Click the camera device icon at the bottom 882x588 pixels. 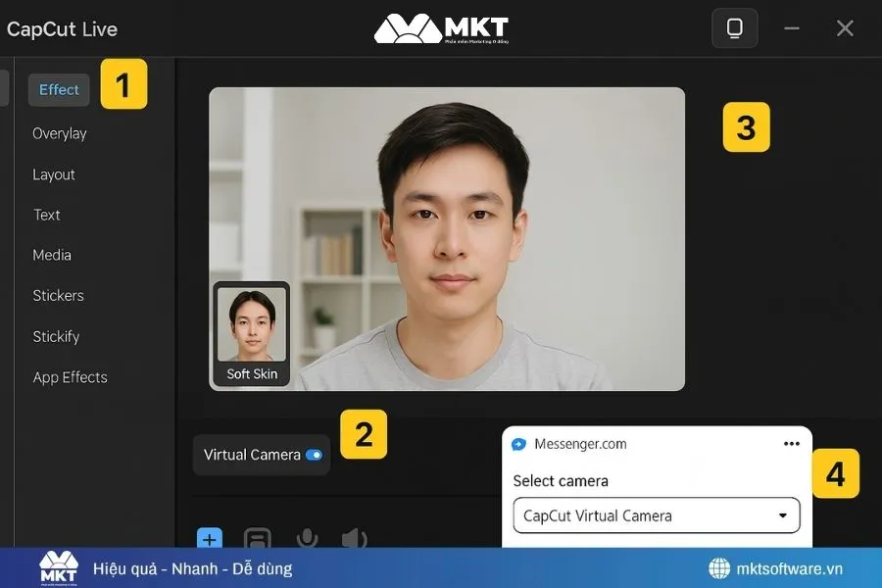pyautogui.click(x=258, y=539)
